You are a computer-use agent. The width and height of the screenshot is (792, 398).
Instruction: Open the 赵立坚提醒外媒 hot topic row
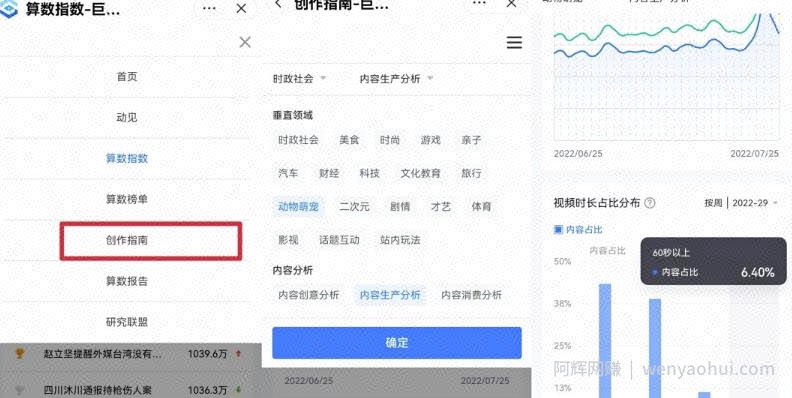point(131,354)
